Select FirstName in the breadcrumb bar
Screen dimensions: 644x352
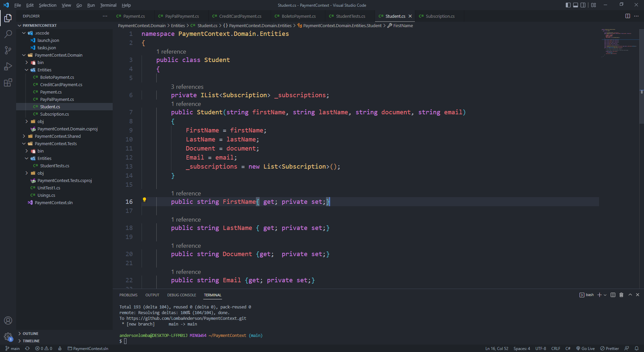coord(403,25)
